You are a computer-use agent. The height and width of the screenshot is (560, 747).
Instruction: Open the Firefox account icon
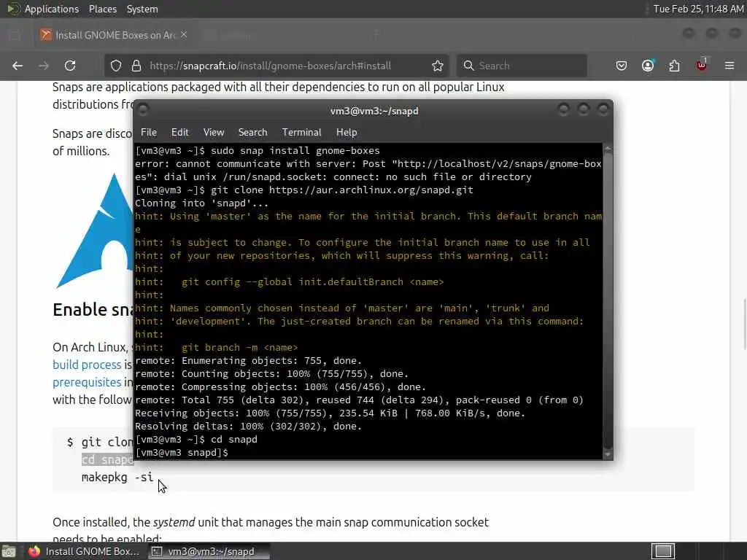coord(648,66)
